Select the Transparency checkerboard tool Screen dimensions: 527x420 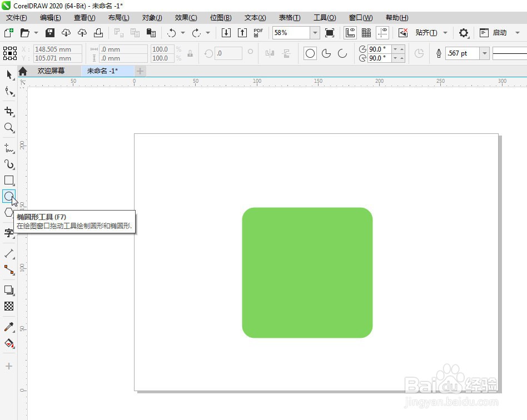pos(9,306)
